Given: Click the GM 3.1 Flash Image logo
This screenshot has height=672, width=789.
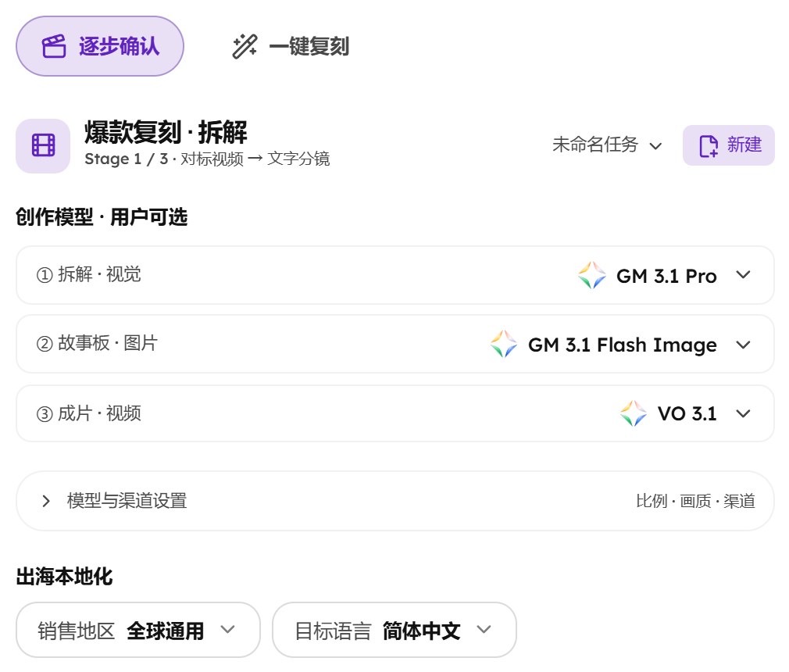Looking at the screenshot, I should coord(504,345).
